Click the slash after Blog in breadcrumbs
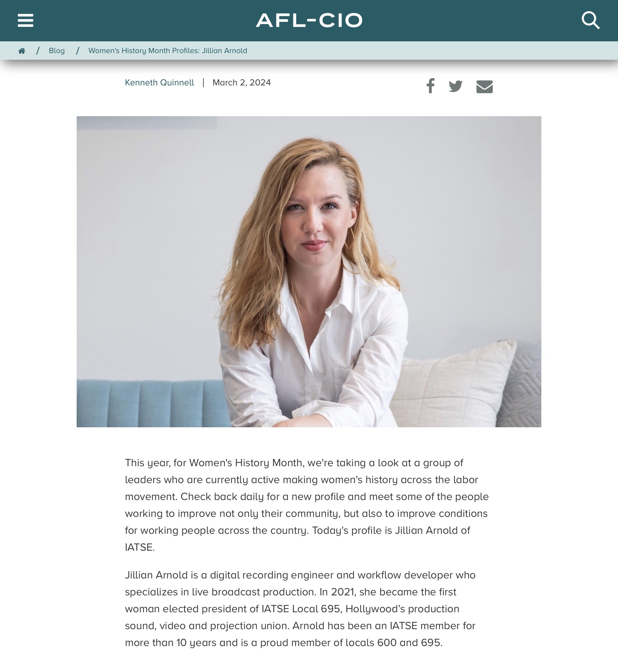This screenshot has height=672, width=618. pos(78,51)
